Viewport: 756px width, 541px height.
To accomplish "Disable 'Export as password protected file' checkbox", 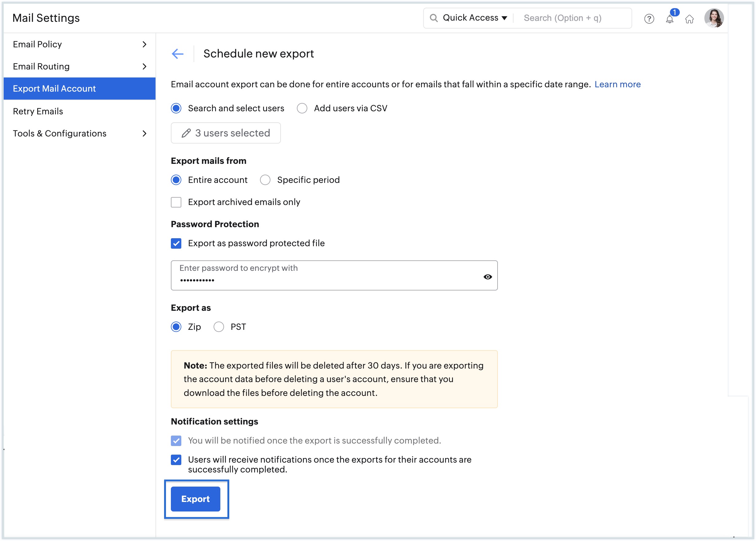I will (177, 243).
